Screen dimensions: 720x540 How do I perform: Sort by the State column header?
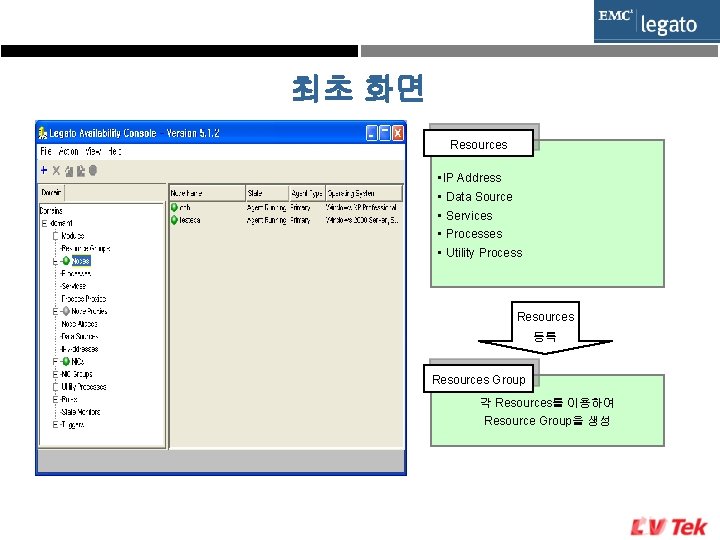267,193
